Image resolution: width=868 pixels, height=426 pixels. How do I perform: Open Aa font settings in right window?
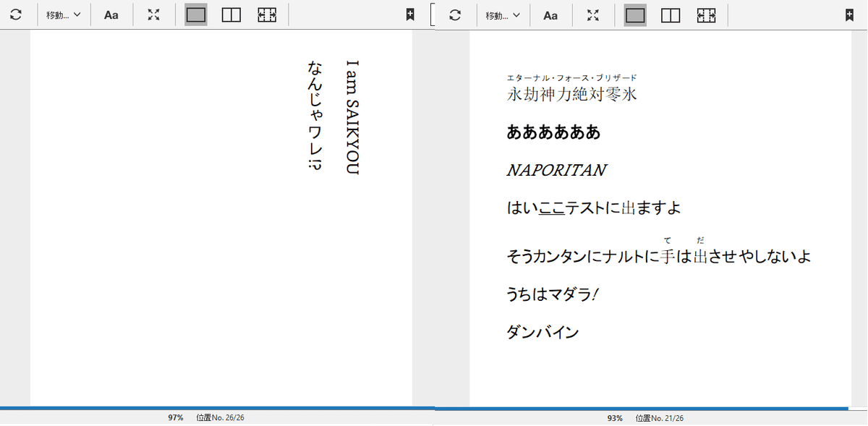tap(550, 15)
